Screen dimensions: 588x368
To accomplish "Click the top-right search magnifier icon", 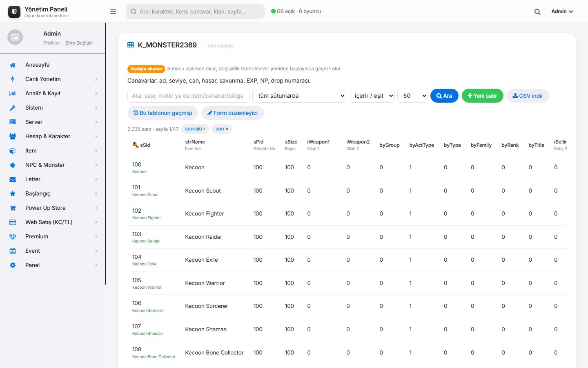I will point(537,12).
